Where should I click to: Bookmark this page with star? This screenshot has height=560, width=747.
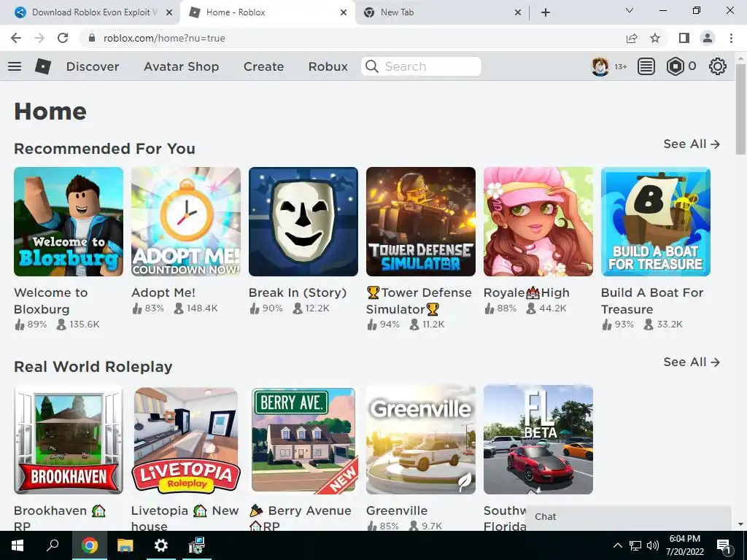(x=655, y=38)
